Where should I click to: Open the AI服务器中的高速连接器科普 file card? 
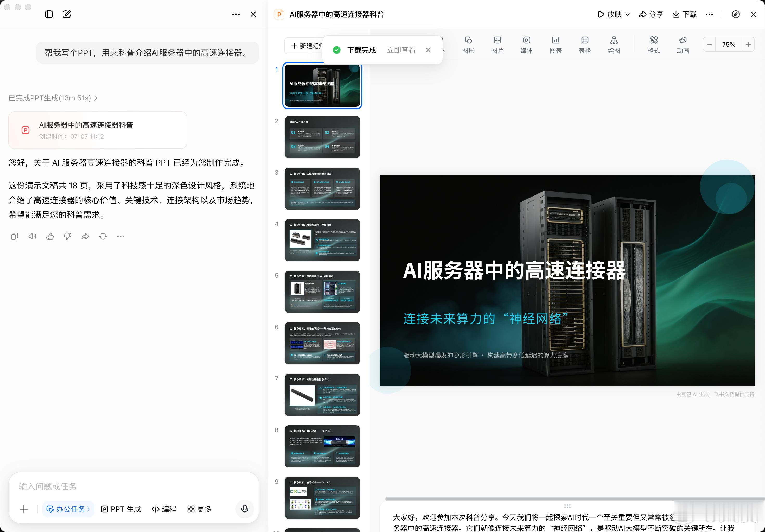[98, 130]
